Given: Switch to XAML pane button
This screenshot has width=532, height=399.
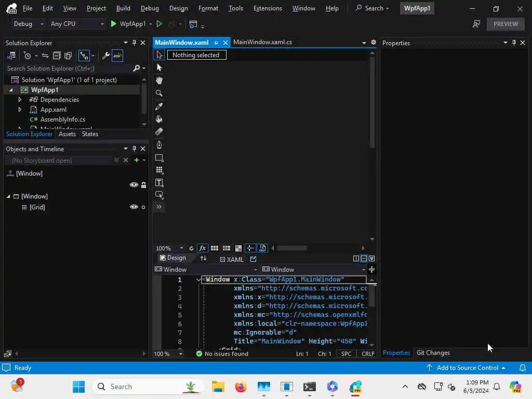Looking at the screenshot, I should coord(232,260).
